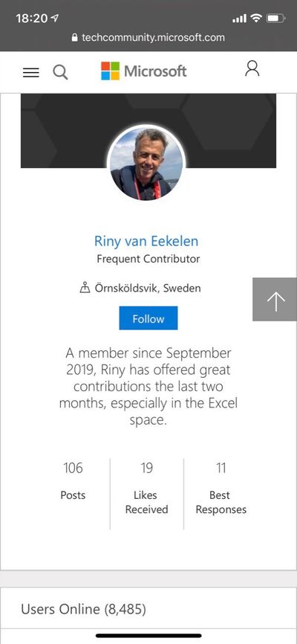Tap Riny's circular profile photo
Image resolution: width=297 pixels, height=644 pixels.
[x=146, y=164]
